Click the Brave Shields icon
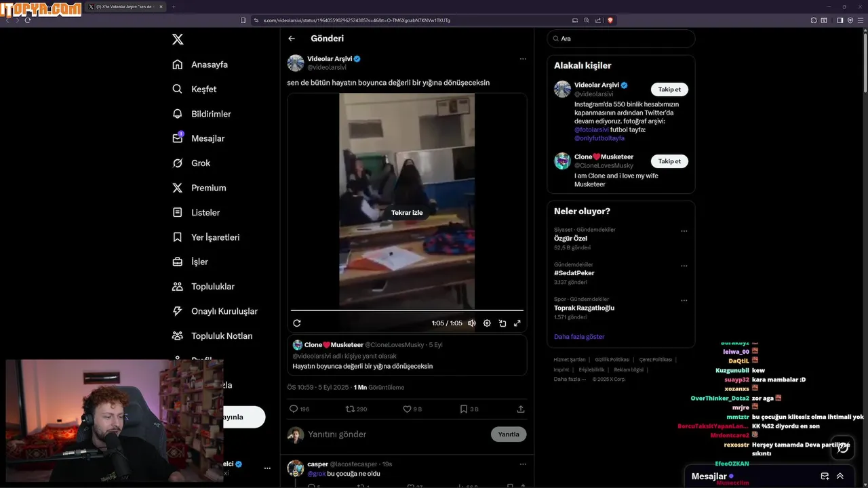This screenshot has height=488, width=868. (x=610, y=20)
